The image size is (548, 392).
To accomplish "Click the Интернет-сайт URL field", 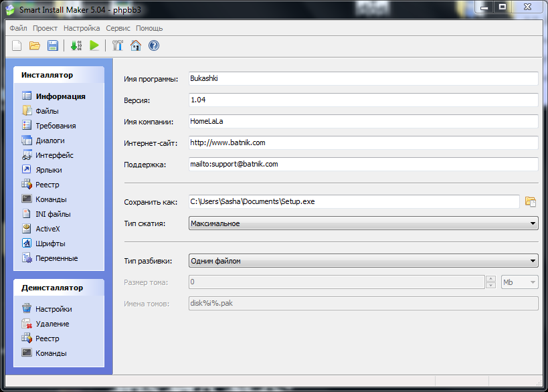I will [363, 142].
